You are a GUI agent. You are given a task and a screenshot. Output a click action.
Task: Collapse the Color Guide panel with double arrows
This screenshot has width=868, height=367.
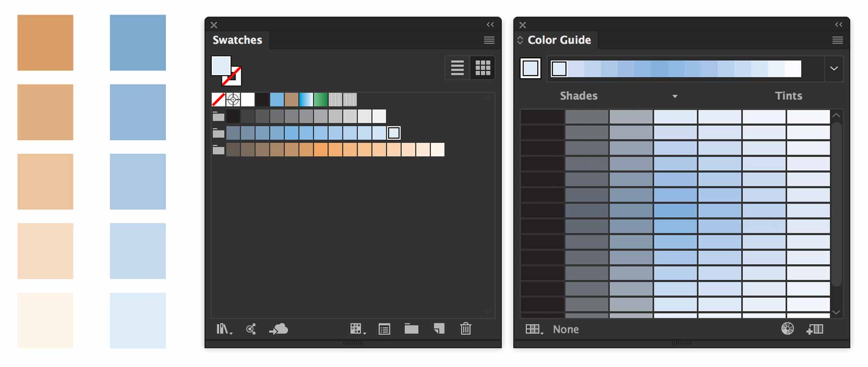pos(838,25)
